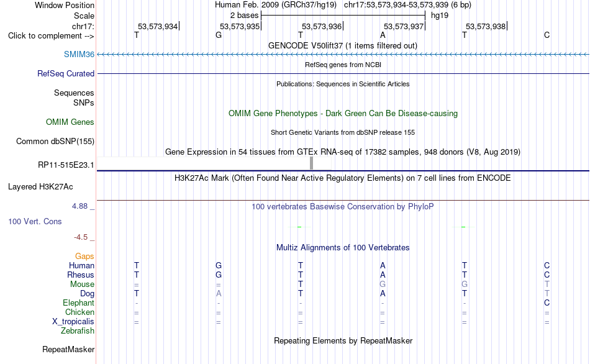Image resolution: width=590 pixels, height=364 pixels.
Task: Click the Sequences track label
Action: 74,93
